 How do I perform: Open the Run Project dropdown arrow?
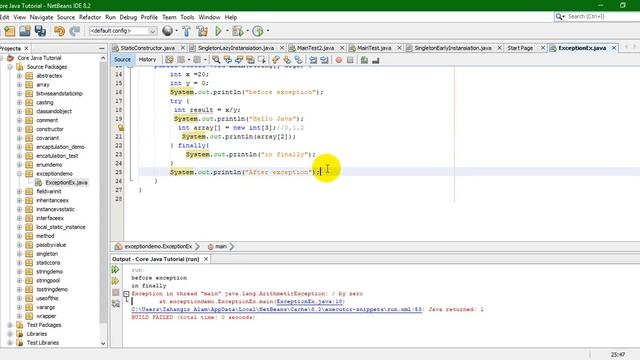point(227,31)
